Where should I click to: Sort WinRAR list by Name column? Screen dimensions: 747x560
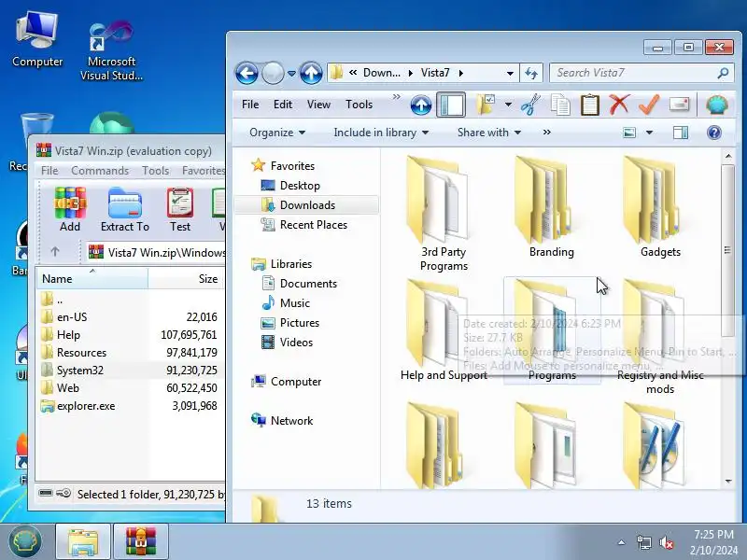[x=92, y=278]
